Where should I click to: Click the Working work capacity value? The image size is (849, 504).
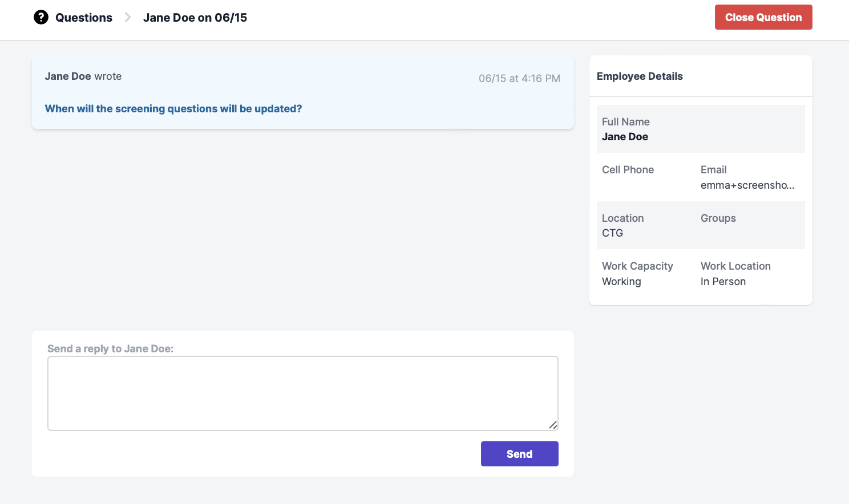[621, 282]
